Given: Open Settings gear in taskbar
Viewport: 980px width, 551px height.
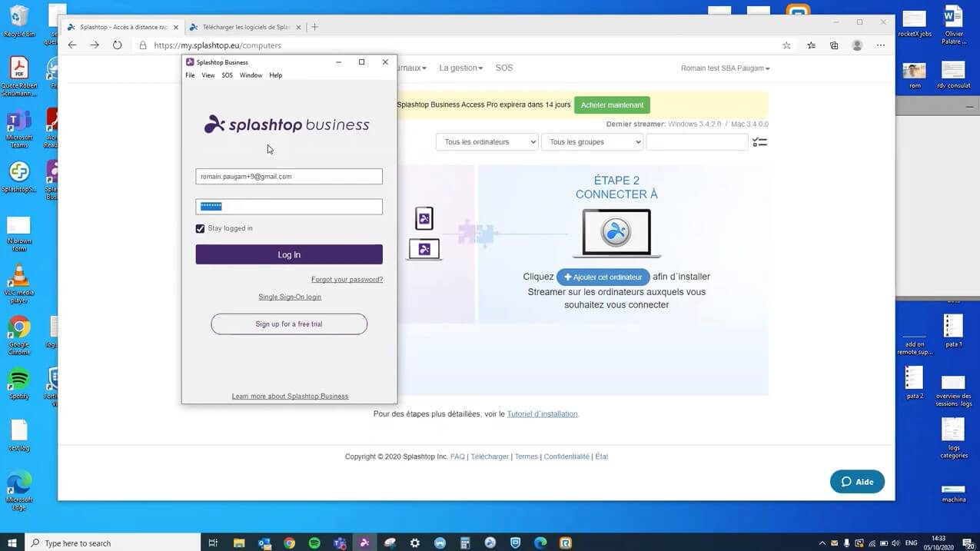Looking at the screenshot, I should [x=415, y=543].
